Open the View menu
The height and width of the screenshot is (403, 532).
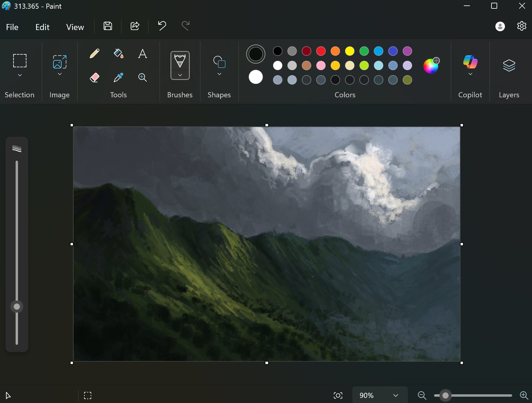tap(75, 27)
